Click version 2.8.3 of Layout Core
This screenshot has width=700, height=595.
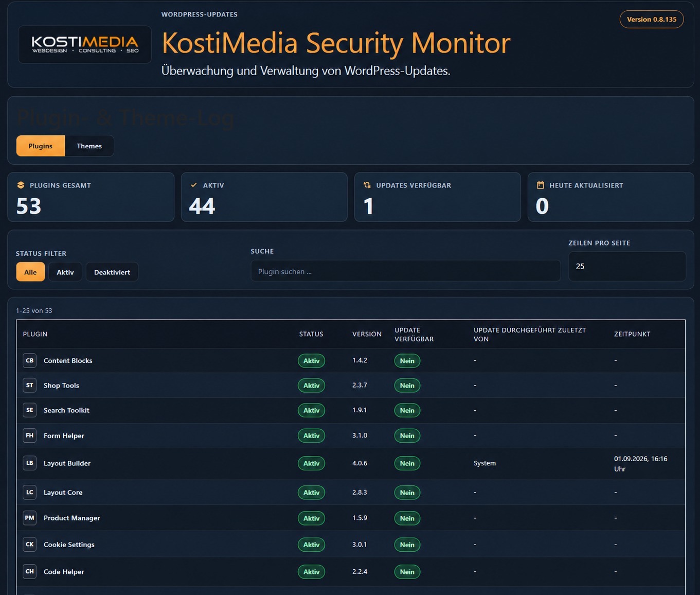point(360,493)
